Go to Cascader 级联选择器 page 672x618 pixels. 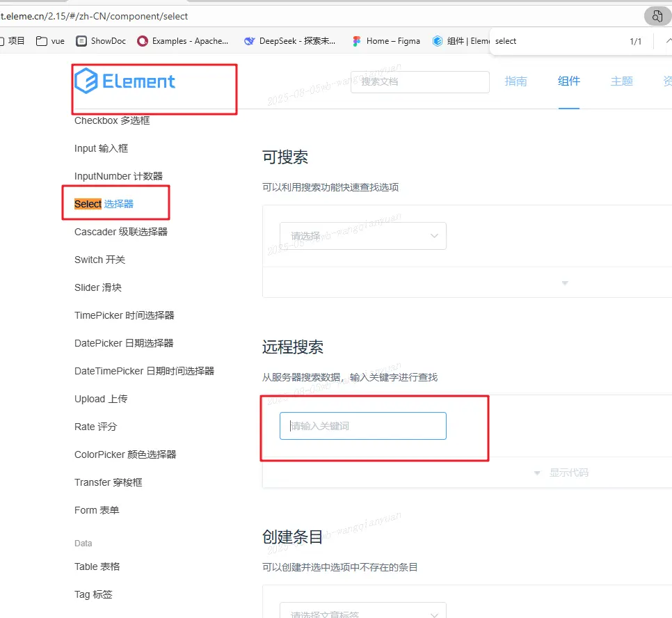121,232
